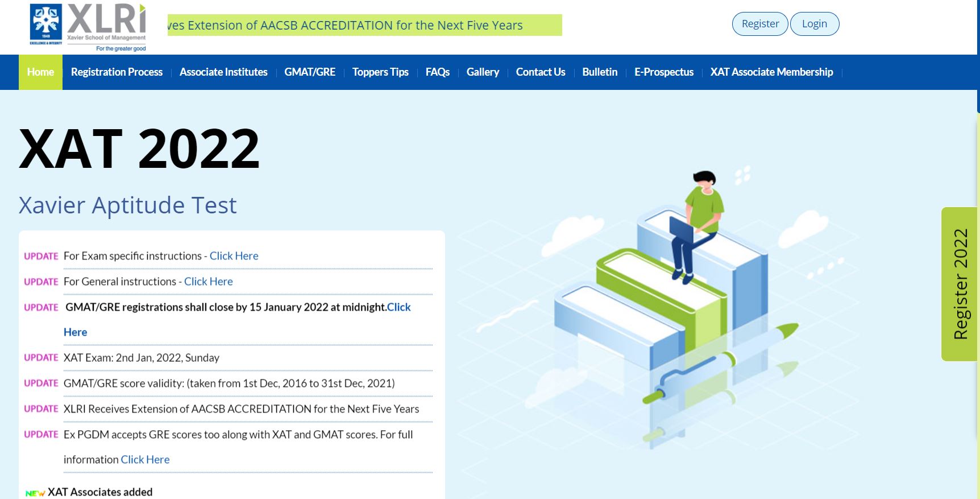Open Toppers Tips page
The width and height of the screenshot is (980, 499).
point(380,72)
